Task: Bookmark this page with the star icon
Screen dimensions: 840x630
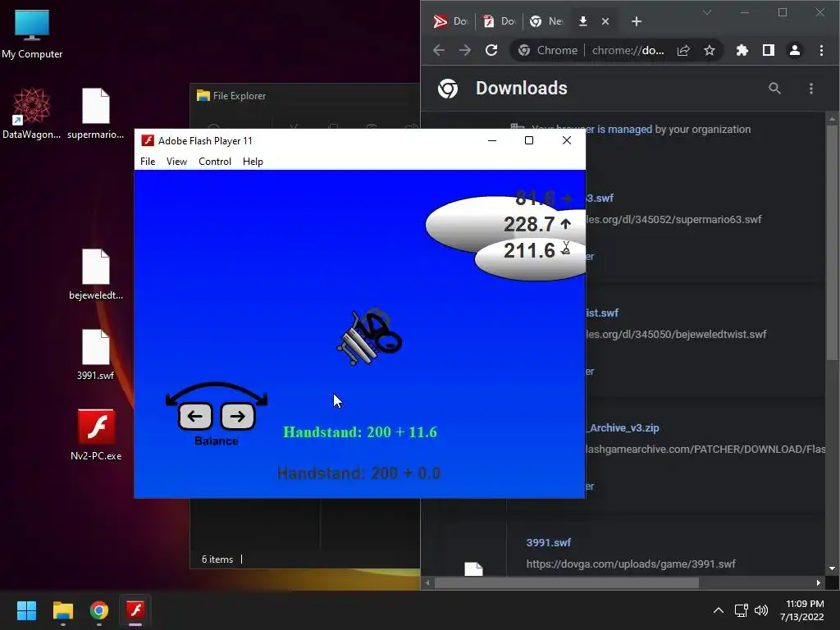Action: click(710, 50)
